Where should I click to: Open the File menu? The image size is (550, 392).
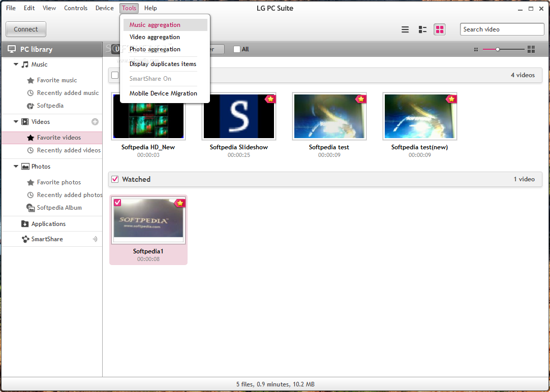[x=11, y=8]
